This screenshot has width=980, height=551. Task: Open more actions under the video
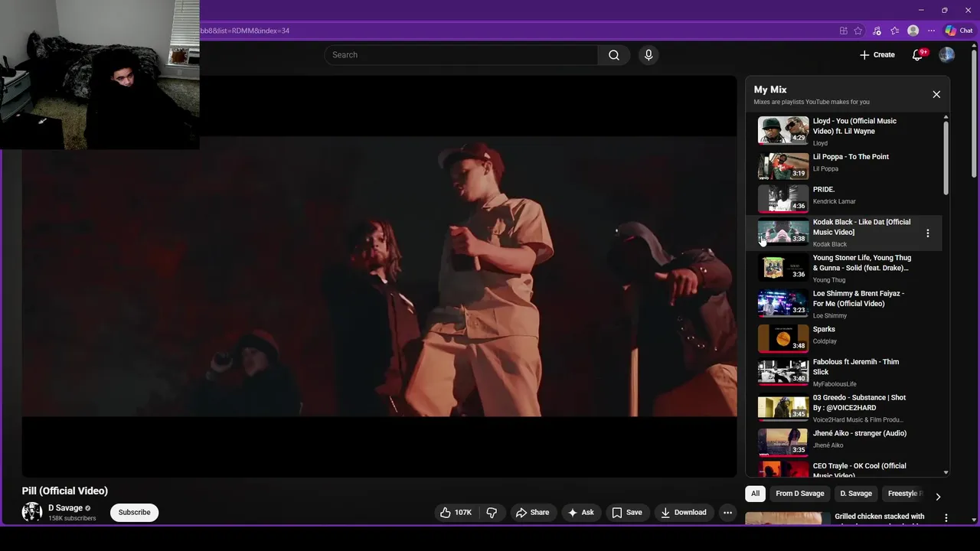click(x=728, y=513)
